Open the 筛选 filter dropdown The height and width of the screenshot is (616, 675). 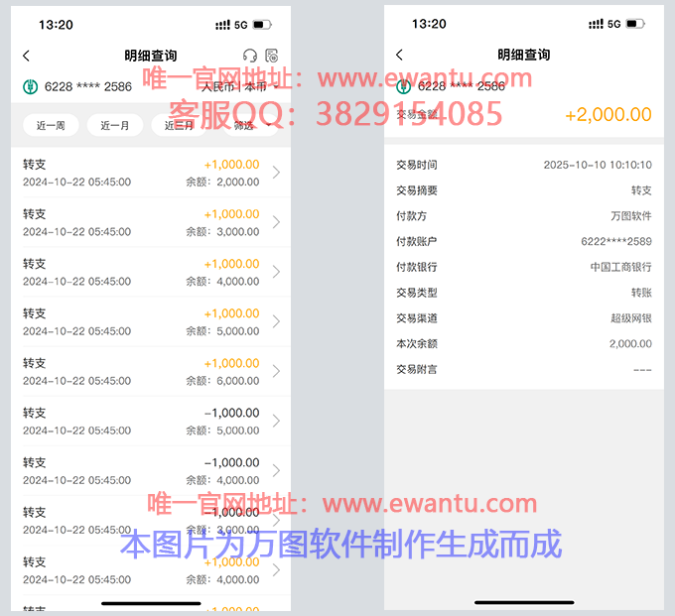[251, 125]
